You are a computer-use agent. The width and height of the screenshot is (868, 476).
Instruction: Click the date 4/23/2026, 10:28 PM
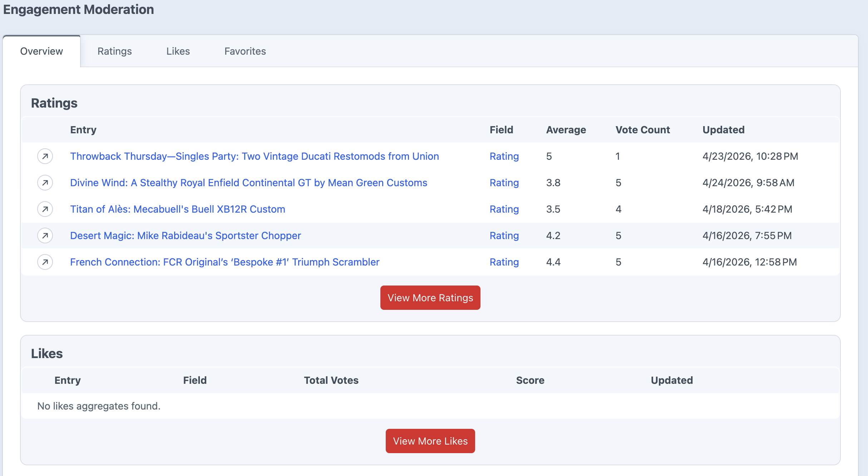tap(750, 156)
